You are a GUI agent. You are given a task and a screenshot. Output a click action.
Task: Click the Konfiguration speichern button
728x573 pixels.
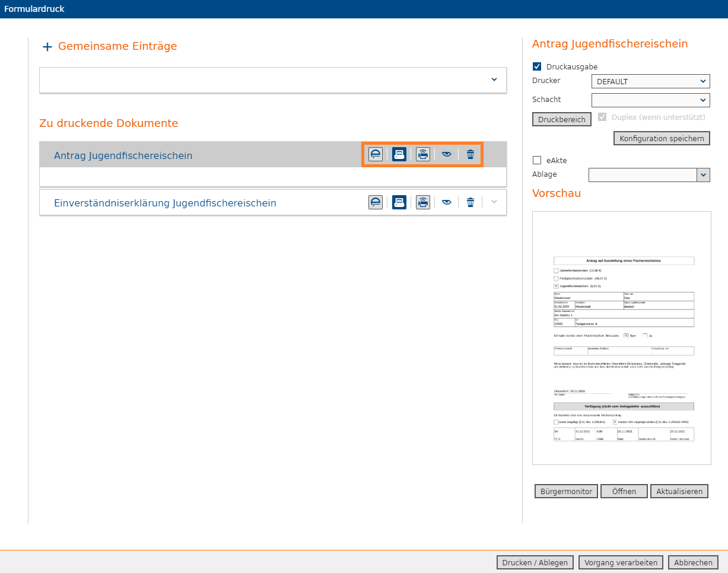click(661, 138)
